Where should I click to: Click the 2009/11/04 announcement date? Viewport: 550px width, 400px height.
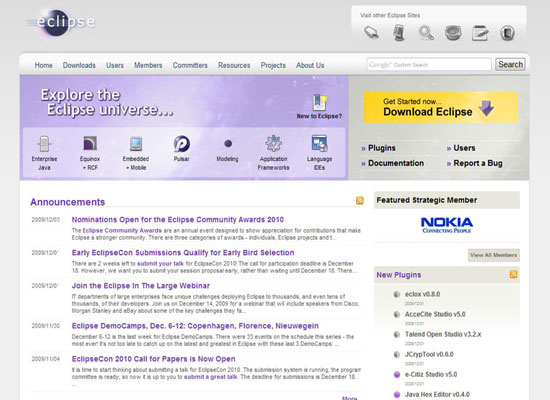pyautogui.click(x=46, y=359)
